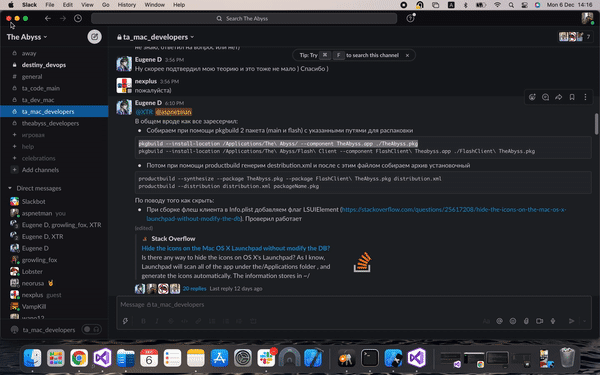Open the shortcuts lightning icon in composer

tap(126, 321)
